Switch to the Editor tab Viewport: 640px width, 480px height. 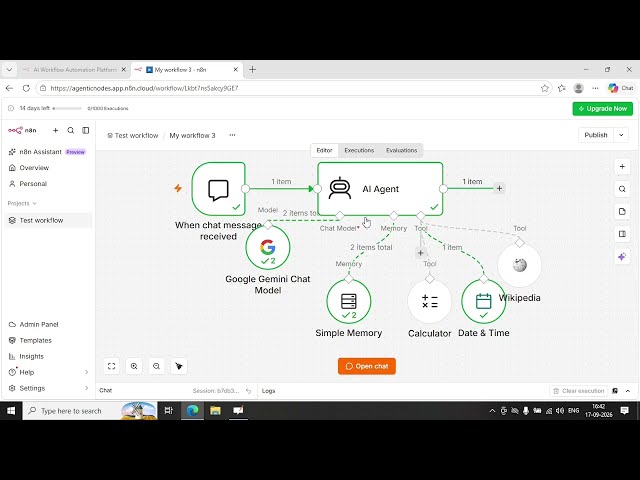324,150
